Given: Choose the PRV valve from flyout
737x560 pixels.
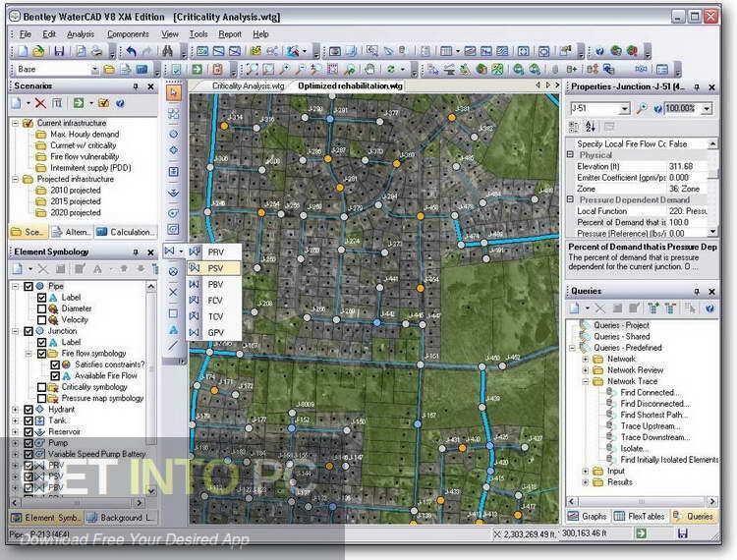Looking at the screenshot, I should coord(214,252).
